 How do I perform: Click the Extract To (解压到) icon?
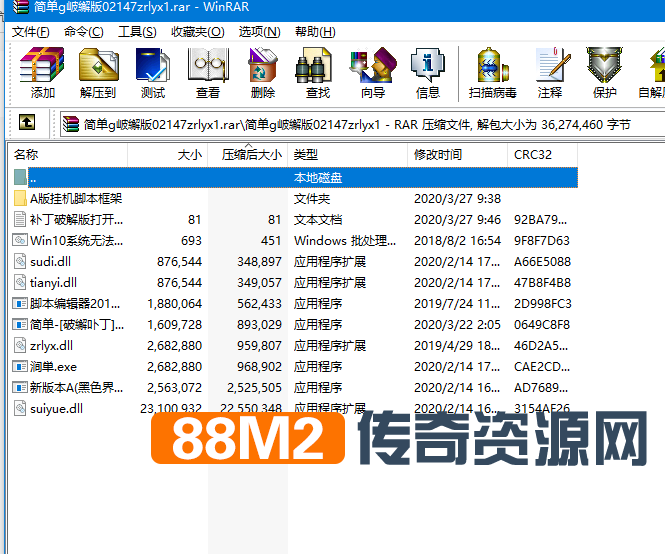98,65
